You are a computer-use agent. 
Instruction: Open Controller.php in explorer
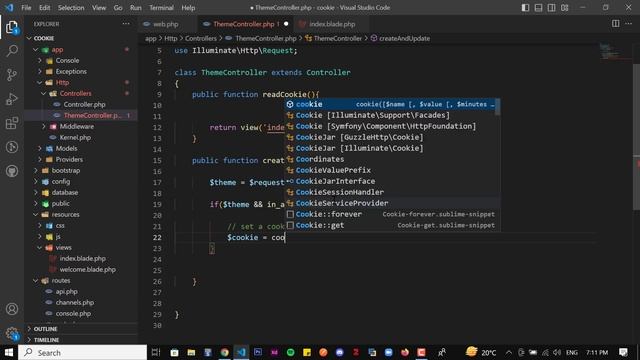click(x=84, y=104)
